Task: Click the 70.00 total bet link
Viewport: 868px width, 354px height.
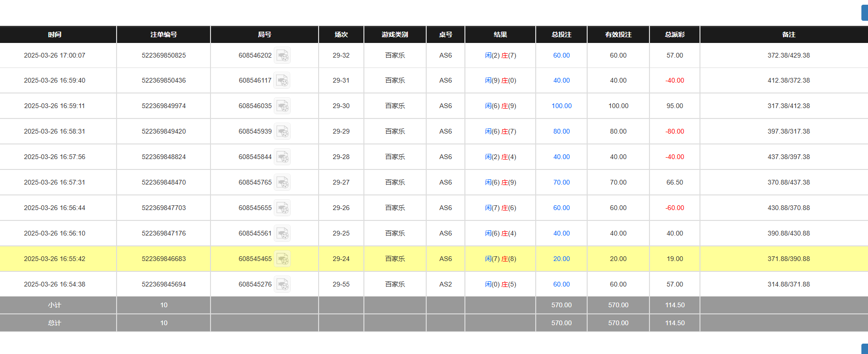Action: [561, 182]
